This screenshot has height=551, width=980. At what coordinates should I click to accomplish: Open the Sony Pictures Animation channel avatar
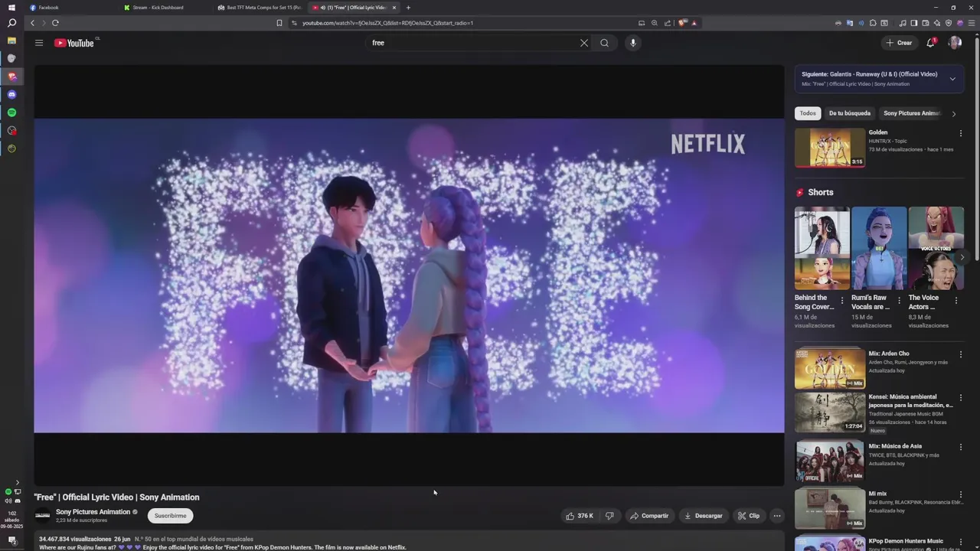42,516
